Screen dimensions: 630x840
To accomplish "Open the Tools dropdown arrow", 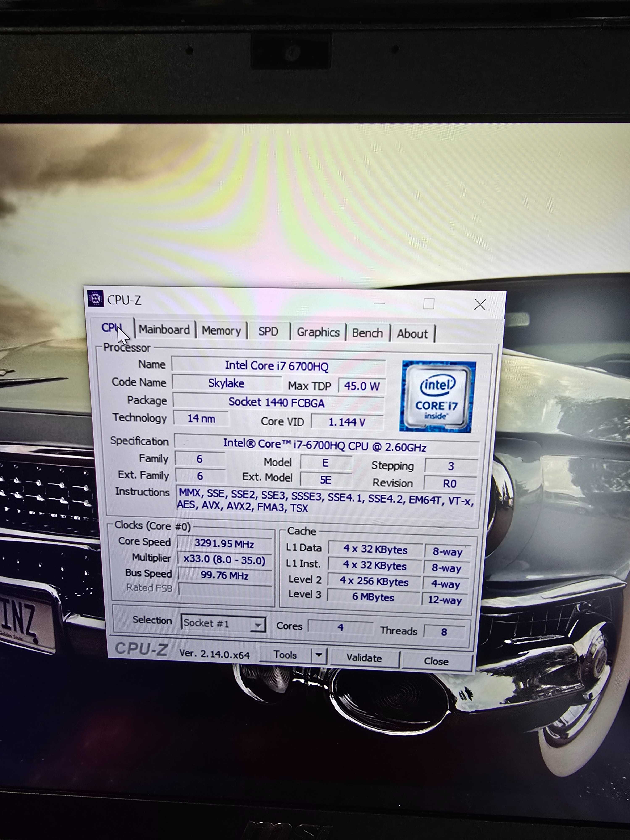I will (319, 655).
